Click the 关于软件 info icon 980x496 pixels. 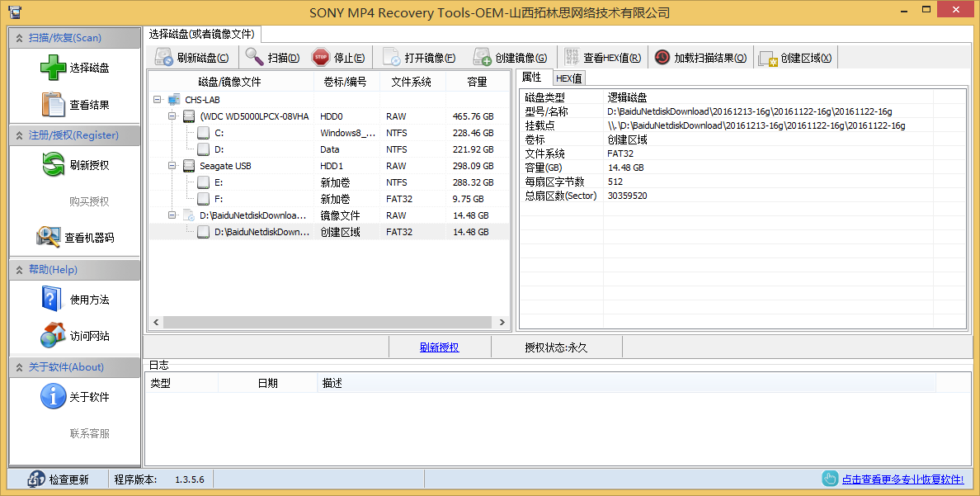[x=53, y=396]
